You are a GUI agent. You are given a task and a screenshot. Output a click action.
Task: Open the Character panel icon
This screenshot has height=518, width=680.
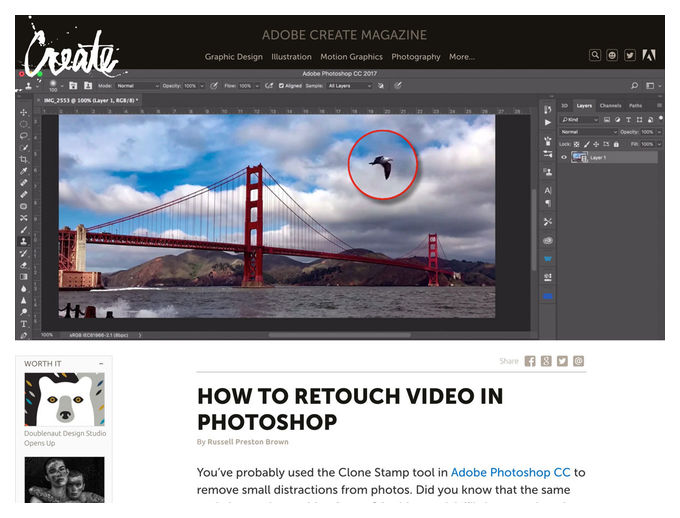pos(548,190)
